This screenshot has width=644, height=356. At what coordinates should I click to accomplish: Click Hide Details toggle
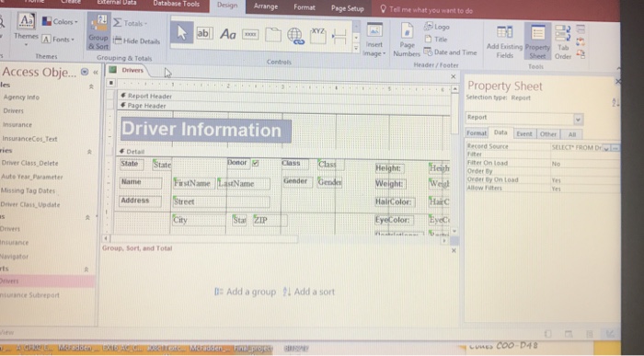(136, 41)
